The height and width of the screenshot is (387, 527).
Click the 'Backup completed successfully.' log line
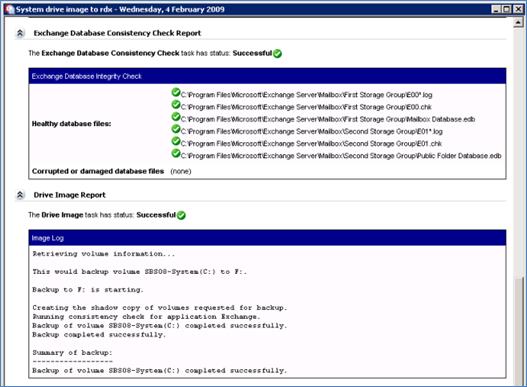point(99,335)
